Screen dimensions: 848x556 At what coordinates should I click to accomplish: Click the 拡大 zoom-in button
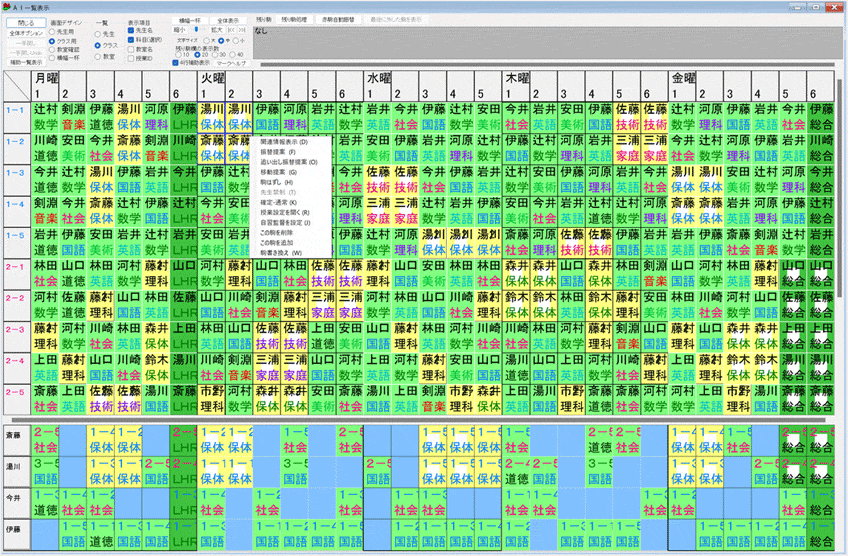[216, 30]
